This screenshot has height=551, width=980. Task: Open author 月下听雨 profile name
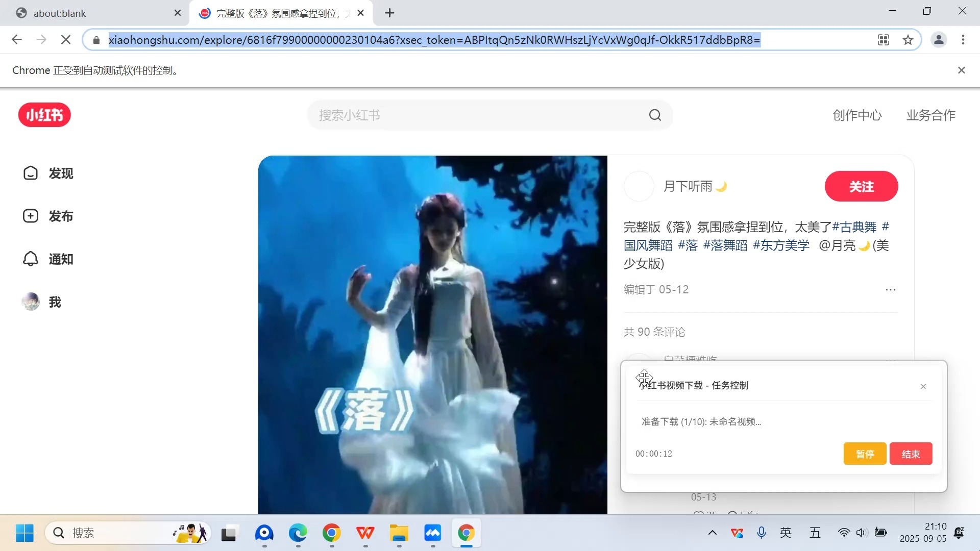pyautogui.click(x=695, y=187)
